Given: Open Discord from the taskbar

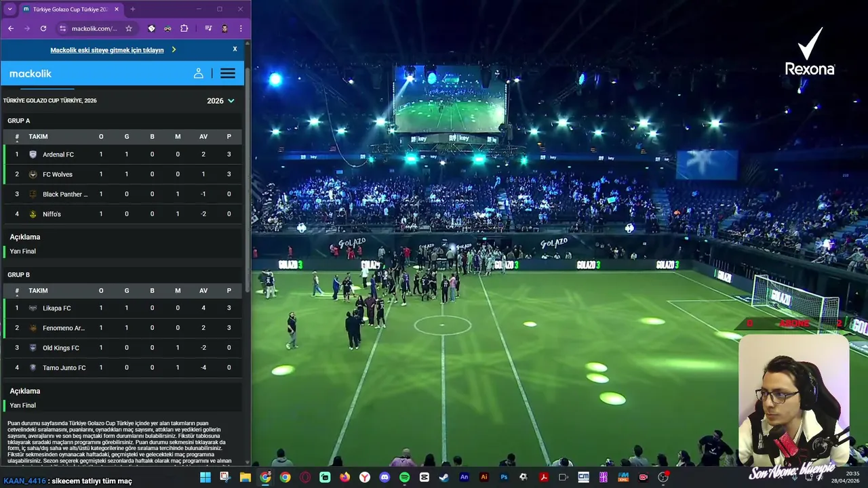Looking at the screenshot, I should (x=384, y=477).
